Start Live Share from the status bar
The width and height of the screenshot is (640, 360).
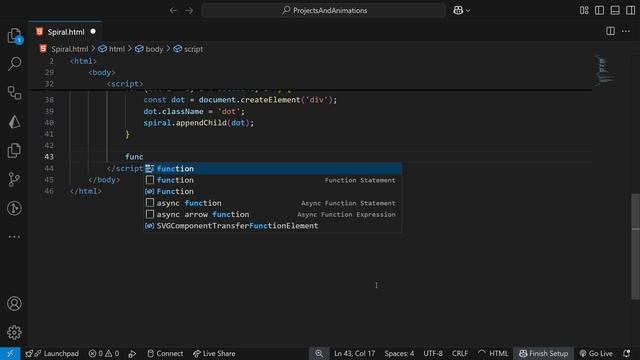(x=214, y=353)
